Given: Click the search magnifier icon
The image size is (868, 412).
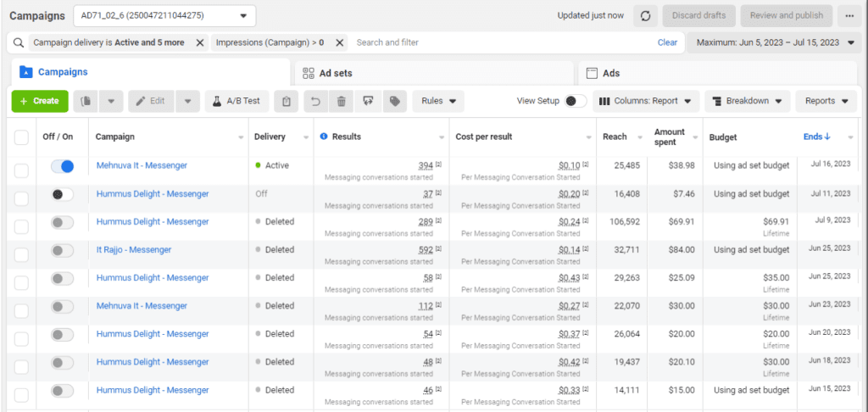Looking at the screenshot, I should click(x=19, y=42).
